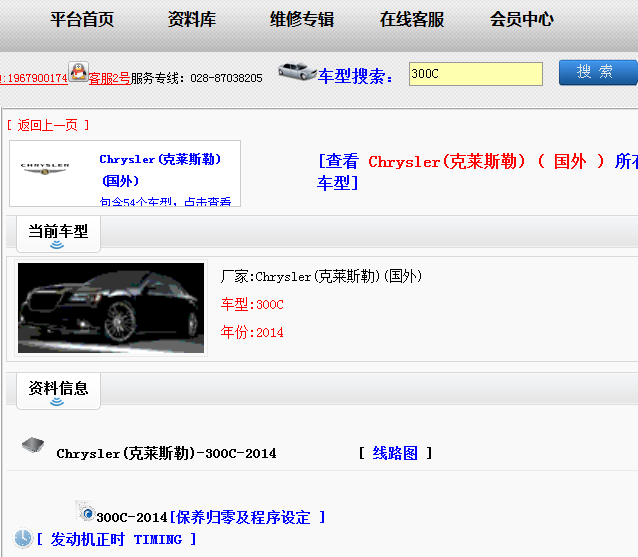This screenshot has height=557, width=638.
Task: Open the 会员中心 menu item
Action: pos(522,20)
